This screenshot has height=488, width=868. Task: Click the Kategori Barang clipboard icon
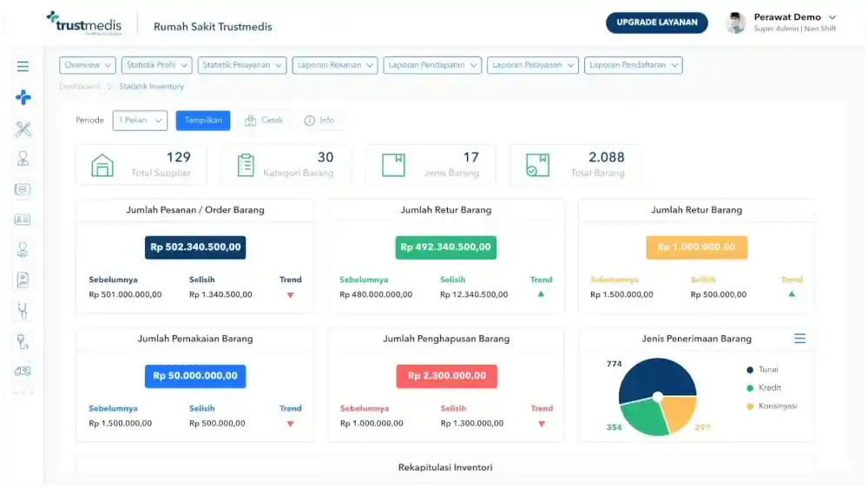pos(246,165)
